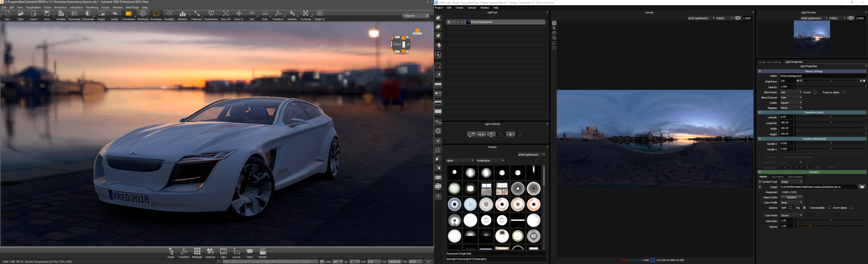Click the Render icon in VRED bottom bar
The height and width of the screenshot is (264, 868).
tap(263, 253)
